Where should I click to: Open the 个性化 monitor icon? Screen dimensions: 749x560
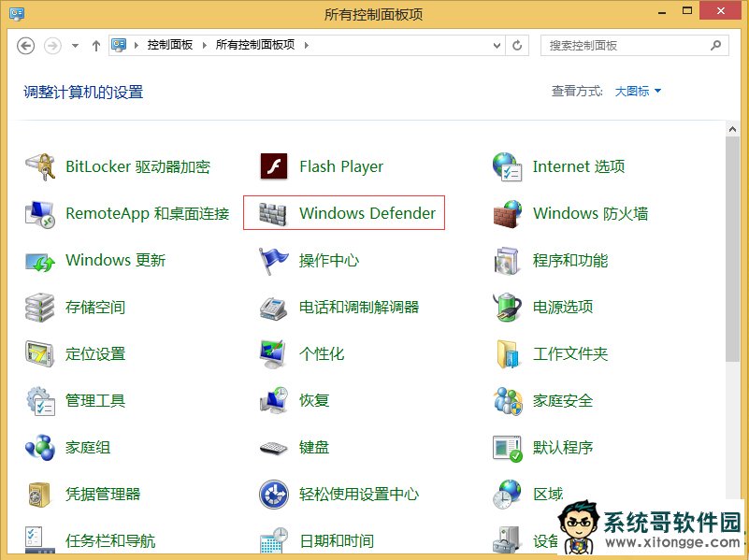274,353
